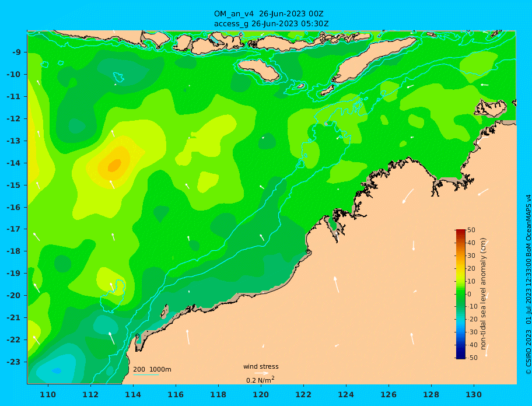Click longitude axis label "126"
This screenshot has width=532, height=406.
388,395
